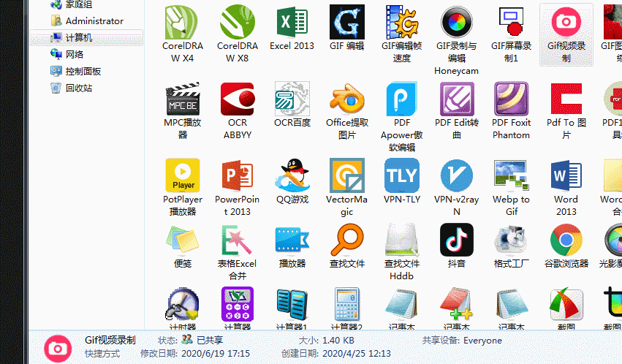Select the purple 计算器 icon

238,305
